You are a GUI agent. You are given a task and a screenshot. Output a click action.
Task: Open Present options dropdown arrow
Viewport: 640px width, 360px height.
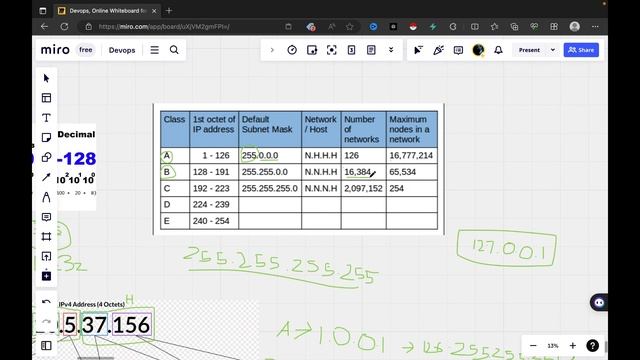point(553,50)
